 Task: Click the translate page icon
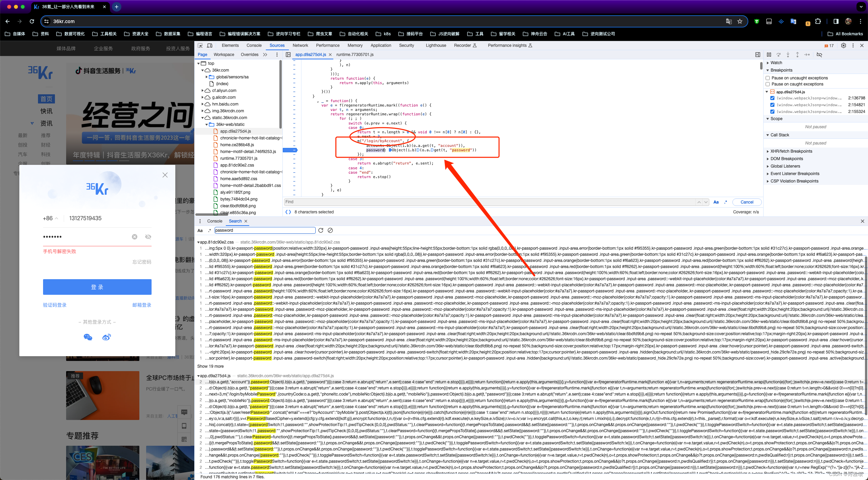pos(729,21)
